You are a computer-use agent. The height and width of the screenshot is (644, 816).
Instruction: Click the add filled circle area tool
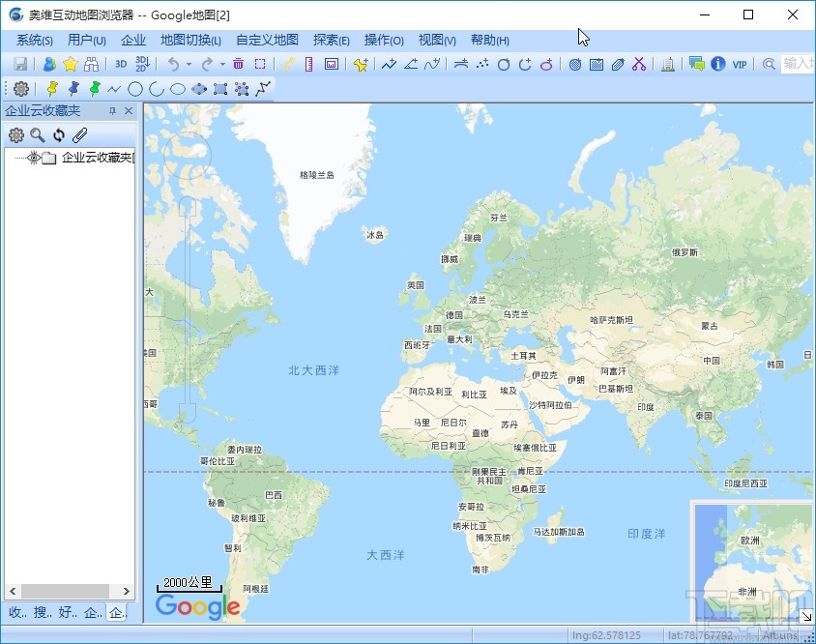pyautogui.click(x=575, y=64)
